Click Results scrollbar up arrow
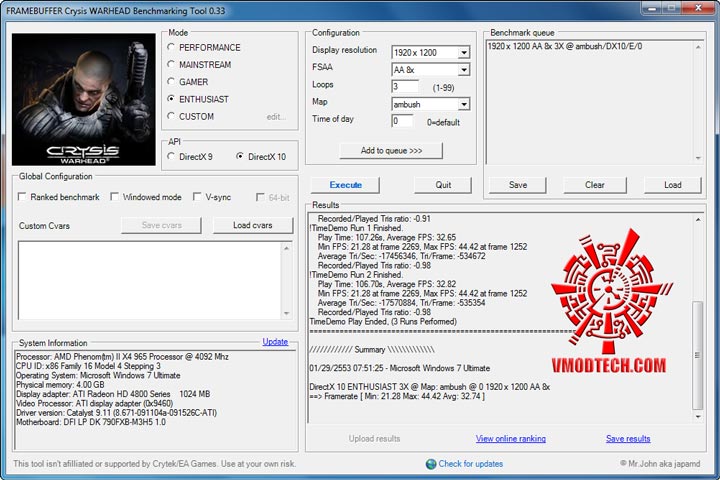The width and height of the screenshot is (720, 480). [698, 220]
